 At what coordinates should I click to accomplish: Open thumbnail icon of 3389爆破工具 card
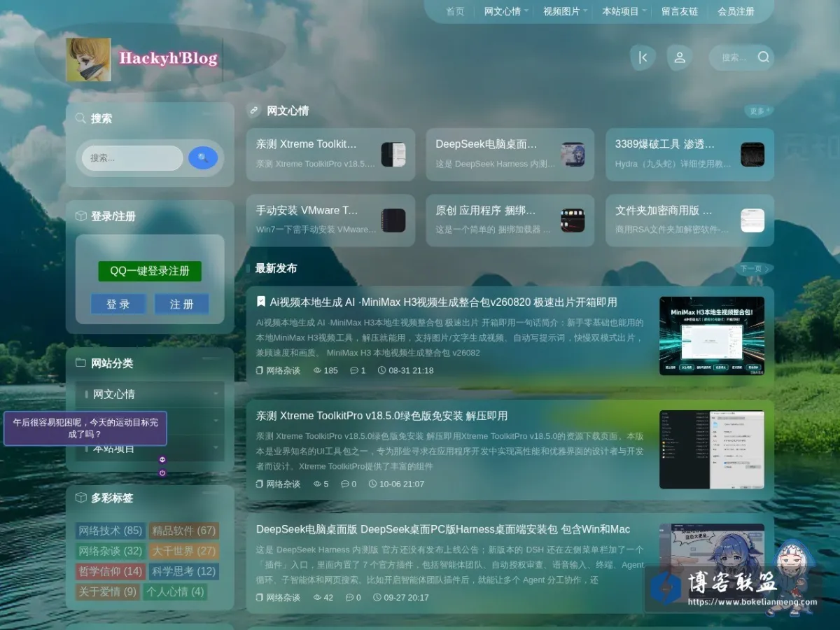(x=752, y=154)
